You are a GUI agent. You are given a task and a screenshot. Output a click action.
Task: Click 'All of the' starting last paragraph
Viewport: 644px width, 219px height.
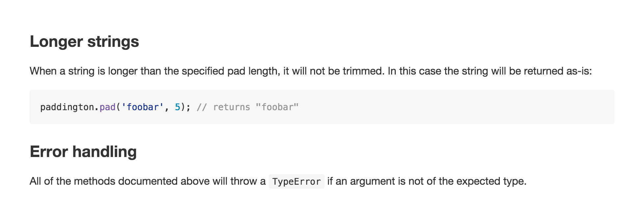[50, 181]
